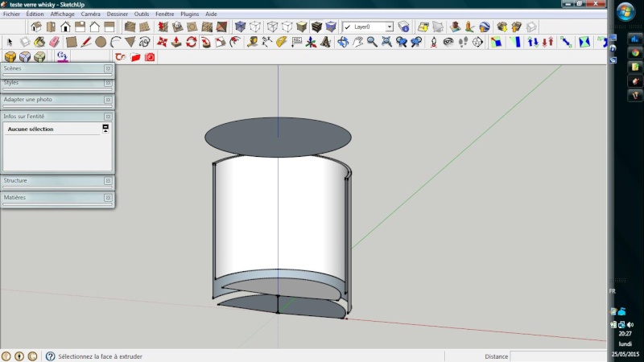
Task: Choose the Position Camera tool
Action: tap(434, 42)
